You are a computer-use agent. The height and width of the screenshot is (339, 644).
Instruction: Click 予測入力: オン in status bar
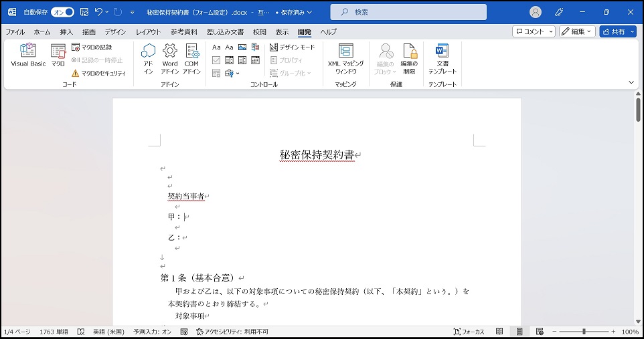(152, 332)
